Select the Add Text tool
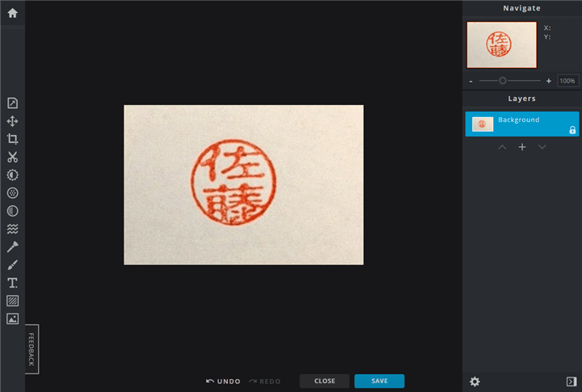The image size is (582, 392). point(12,283)
